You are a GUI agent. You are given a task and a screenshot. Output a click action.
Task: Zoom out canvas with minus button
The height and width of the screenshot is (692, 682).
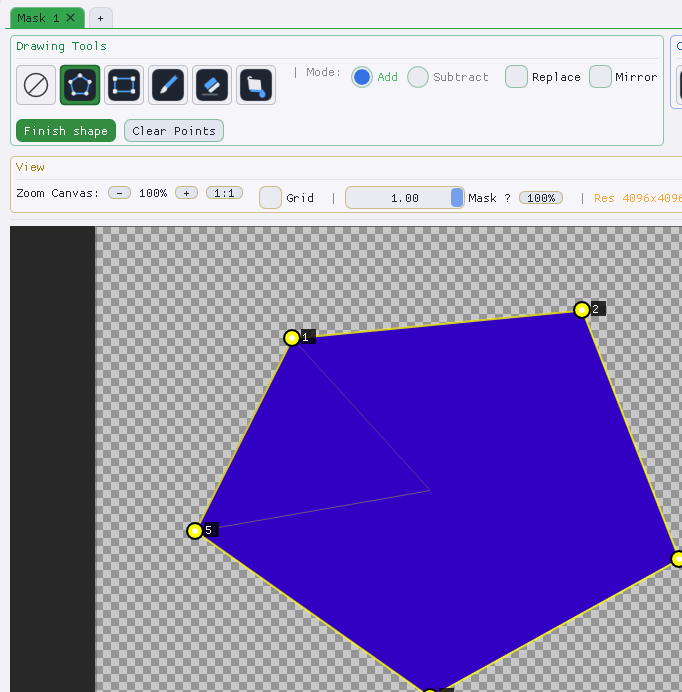(119, 193)
